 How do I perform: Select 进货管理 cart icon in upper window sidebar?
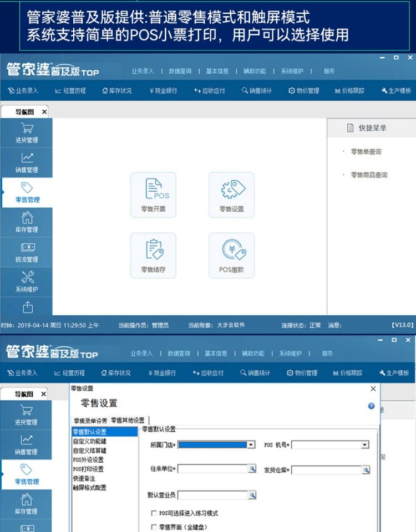(27, 132)
